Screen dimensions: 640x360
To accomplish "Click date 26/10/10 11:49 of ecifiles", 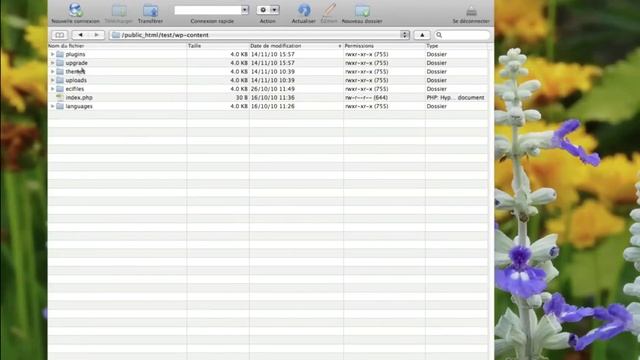I will 273,89.
